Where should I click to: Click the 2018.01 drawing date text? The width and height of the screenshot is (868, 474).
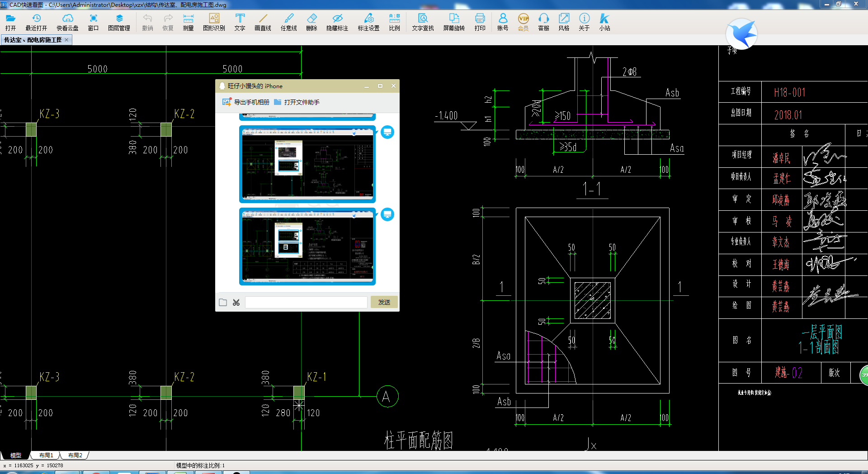coord(788,115)
